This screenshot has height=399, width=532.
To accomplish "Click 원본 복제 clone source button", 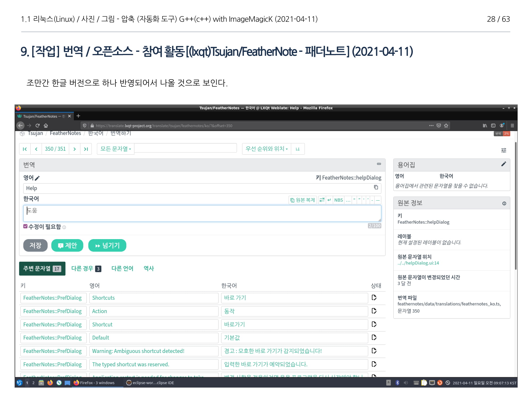I will 302,200.
